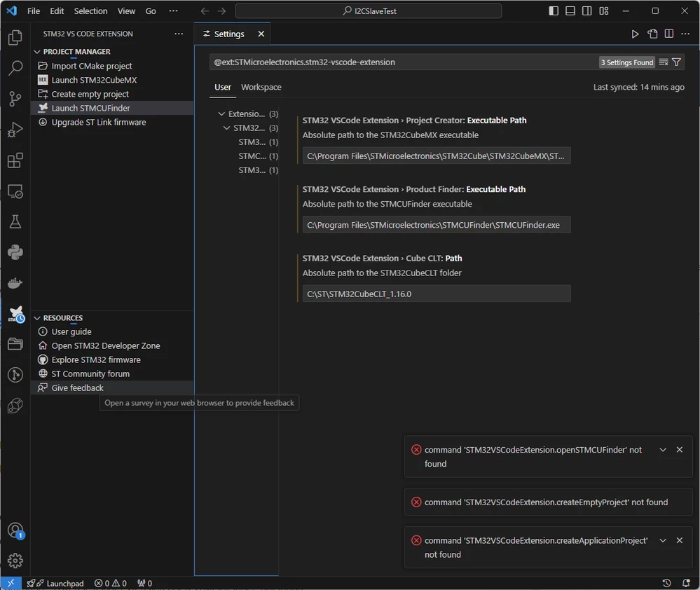Open the Docker activity bar view
700x590 pixels.
(x=15, y=283)
